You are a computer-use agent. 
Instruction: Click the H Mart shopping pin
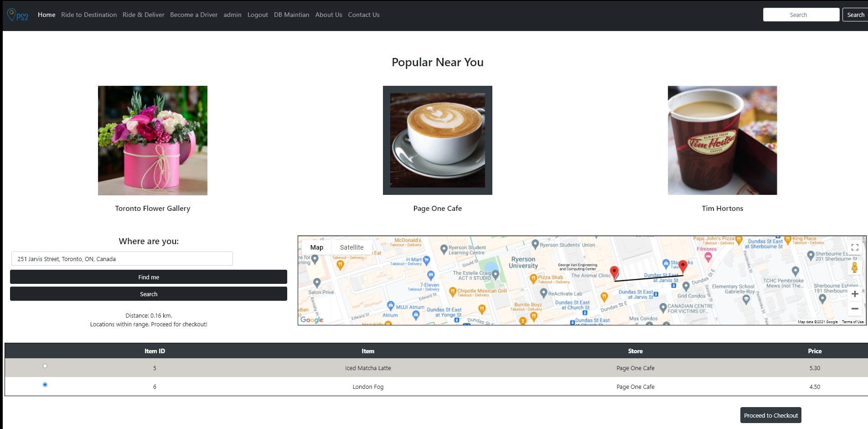point(426,261)
